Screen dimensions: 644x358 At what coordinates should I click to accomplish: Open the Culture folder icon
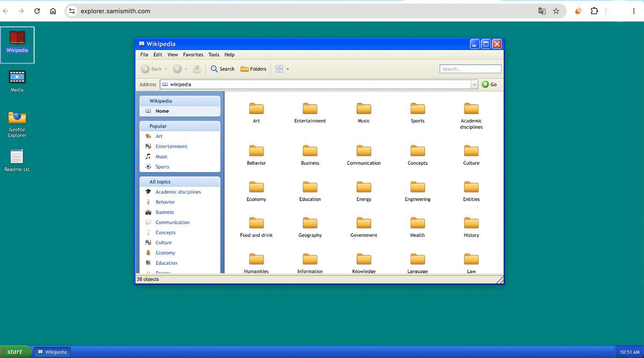471,151
